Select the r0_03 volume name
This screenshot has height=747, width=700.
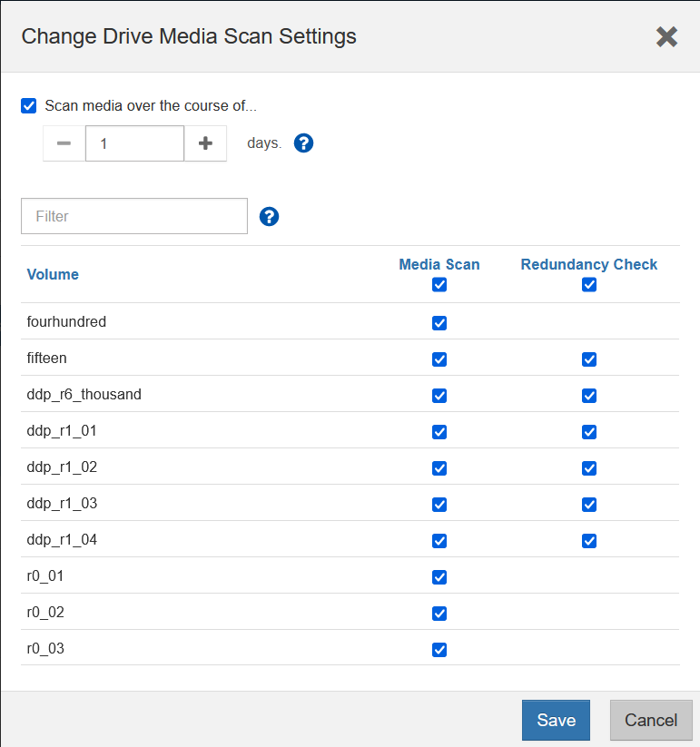45,648
